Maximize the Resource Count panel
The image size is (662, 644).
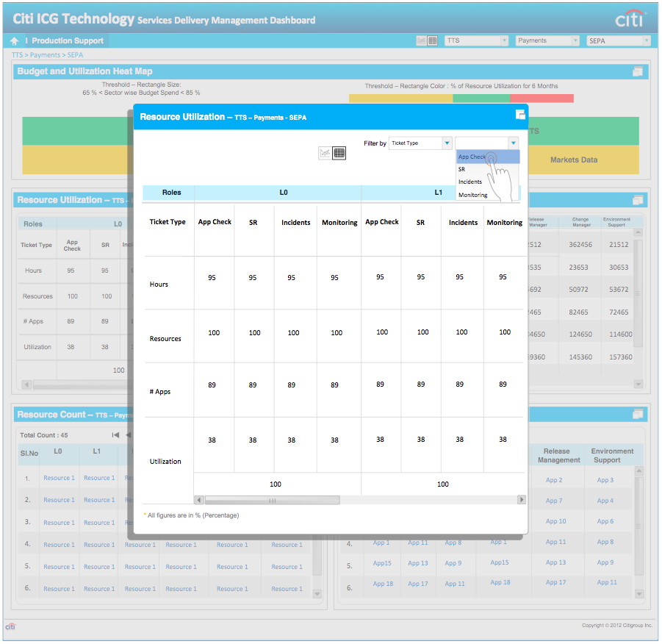point(638,415)
